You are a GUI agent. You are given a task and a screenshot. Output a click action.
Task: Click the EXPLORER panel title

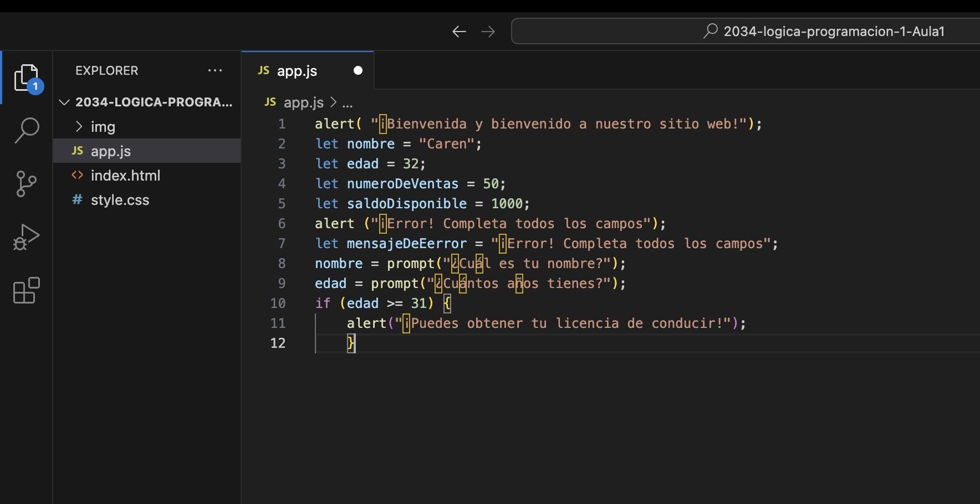tap(106, 70)
